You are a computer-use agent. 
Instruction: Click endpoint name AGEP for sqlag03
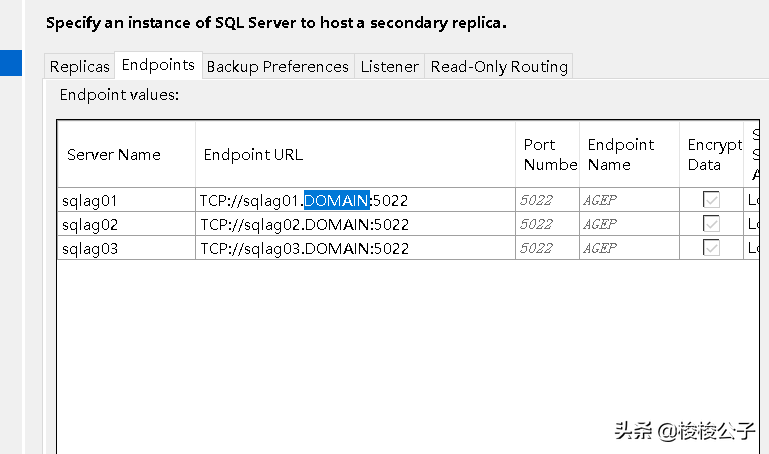[x=629, y=248]
